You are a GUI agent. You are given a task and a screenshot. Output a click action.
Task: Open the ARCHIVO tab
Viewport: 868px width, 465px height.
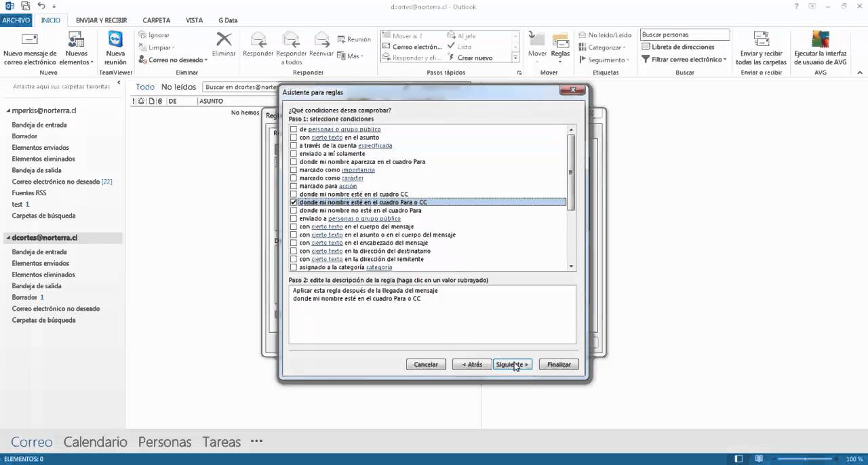click(x=16, y=20)
